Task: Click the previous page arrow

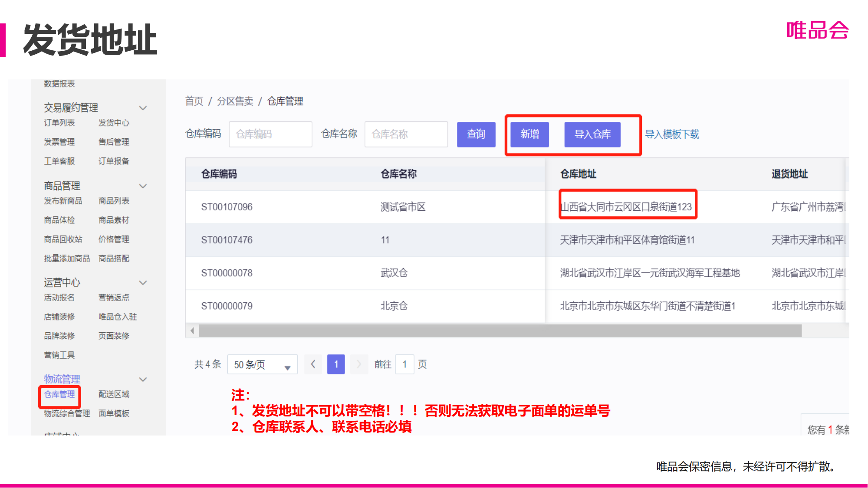Action: (313, 364)
